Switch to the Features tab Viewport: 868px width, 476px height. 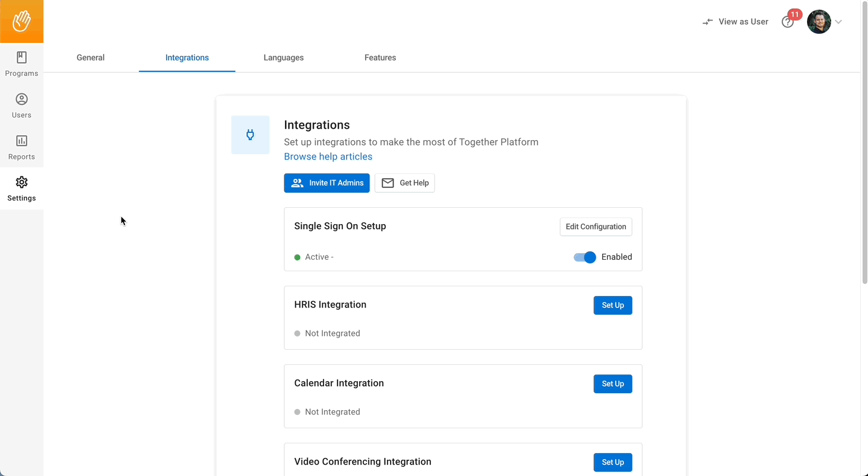click(x=380, y=58)
